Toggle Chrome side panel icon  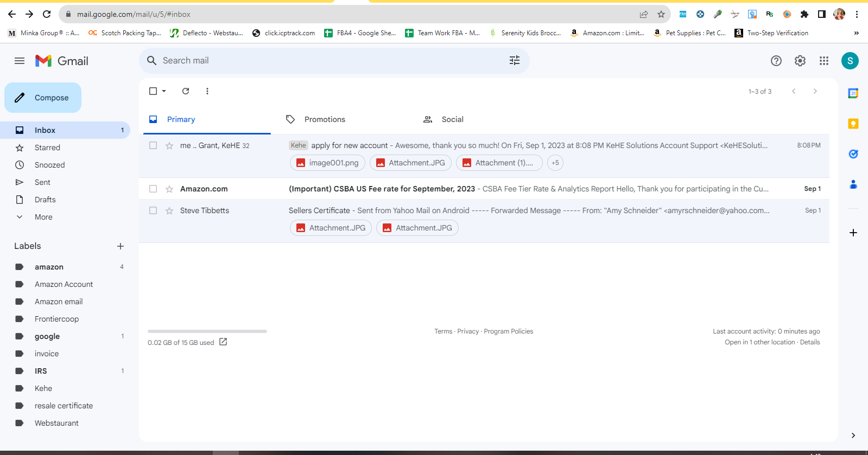tap(822, 14)
